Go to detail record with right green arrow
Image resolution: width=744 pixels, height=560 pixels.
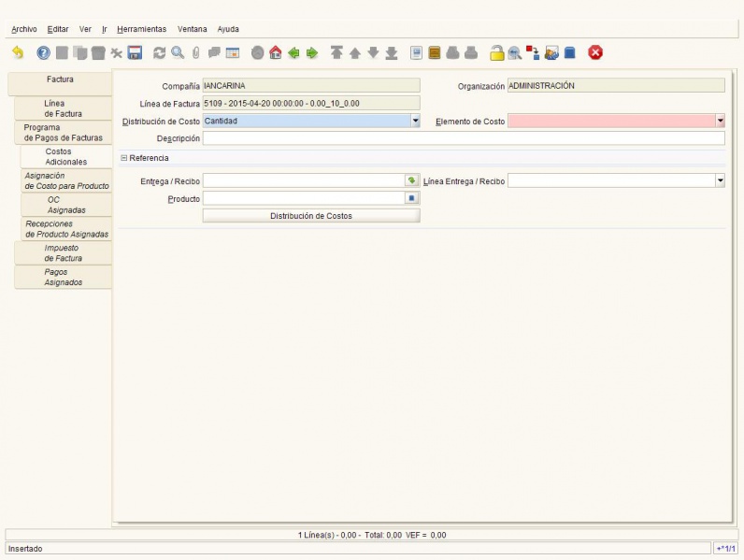(x=312, y=52)
